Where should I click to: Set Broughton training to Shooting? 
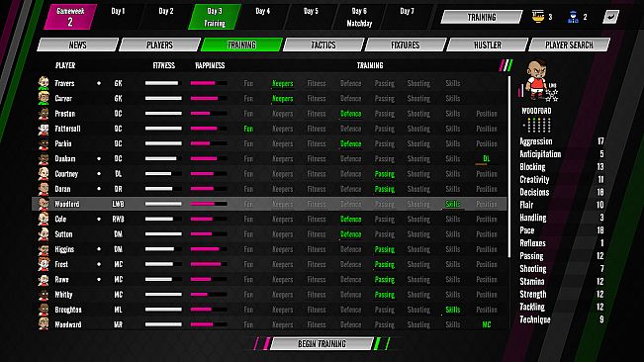(x=418, y=310)
